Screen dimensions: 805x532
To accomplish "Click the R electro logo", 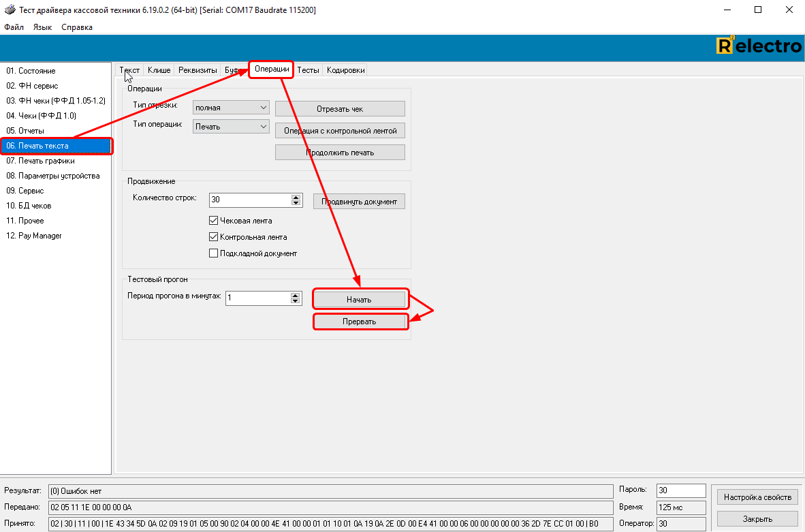I will 759,46.
